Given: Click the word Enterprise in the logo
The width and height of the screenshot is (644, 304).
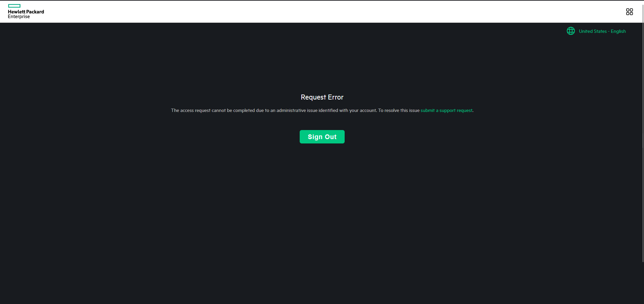Looking at the screenshot, I should point(19,17).
